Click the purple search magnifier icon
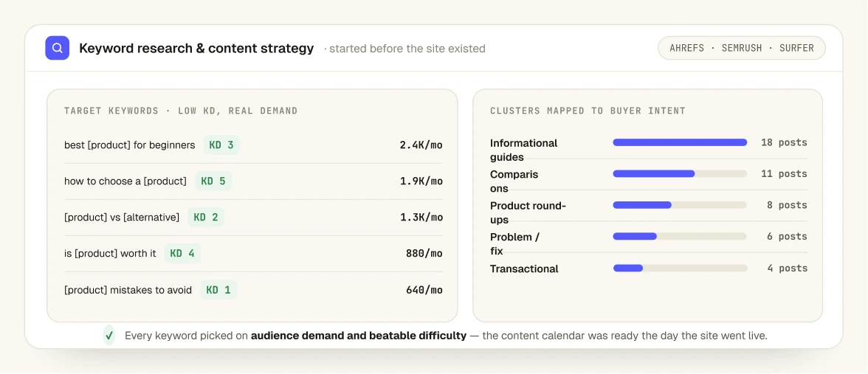The width and height of the screenshot is (868, 374). [57, 48]
